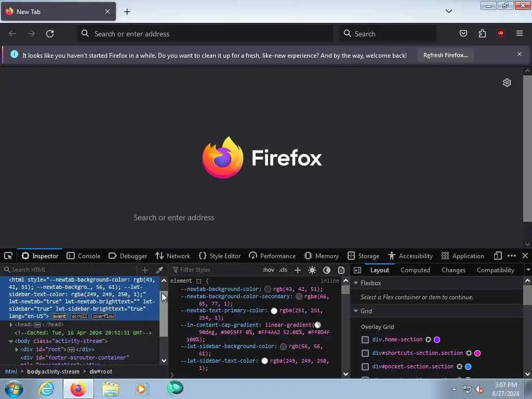Open uBlock Origin extension icon
532x399 pixels.
501,33
